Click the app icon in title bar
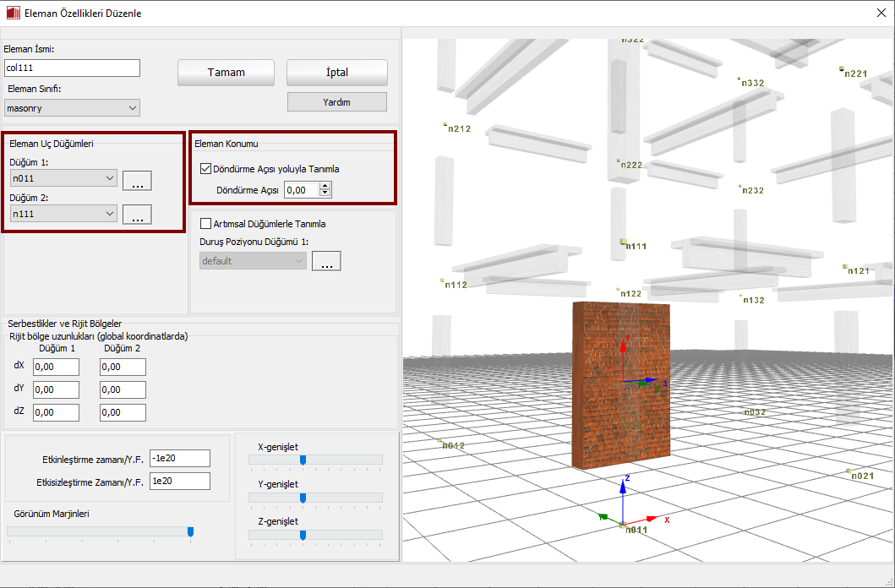Image resolution: width=895 pixels, height=588 pixels. (12, 13)
